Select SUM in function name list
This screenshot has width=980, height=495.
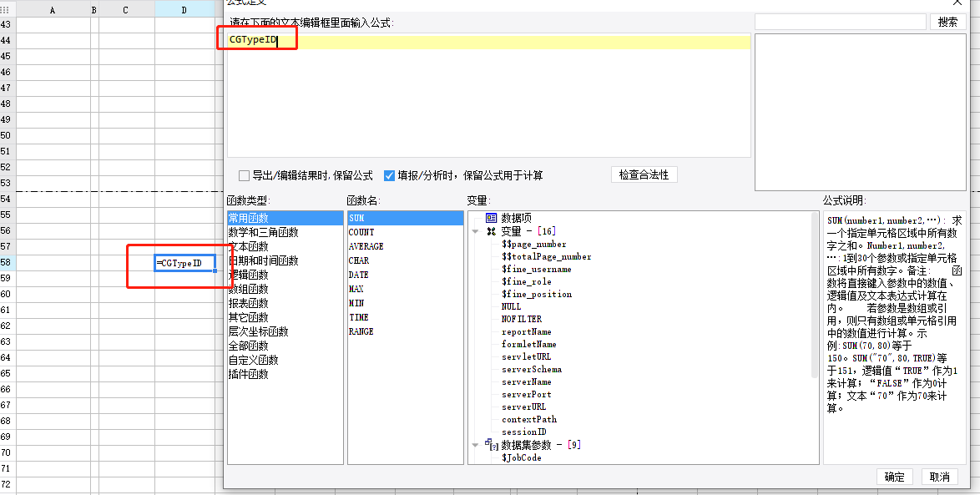[406, 218]
